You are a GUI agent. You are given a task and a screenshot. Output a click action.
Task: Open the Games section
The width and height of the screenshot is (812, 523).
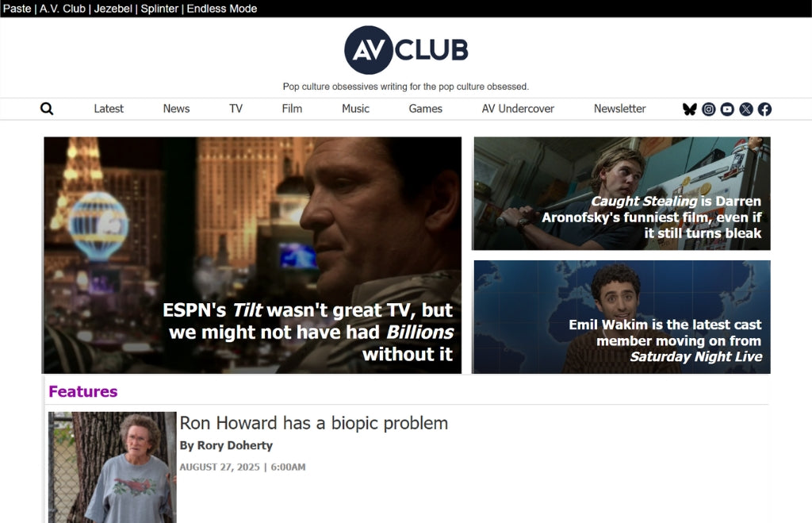426,109
